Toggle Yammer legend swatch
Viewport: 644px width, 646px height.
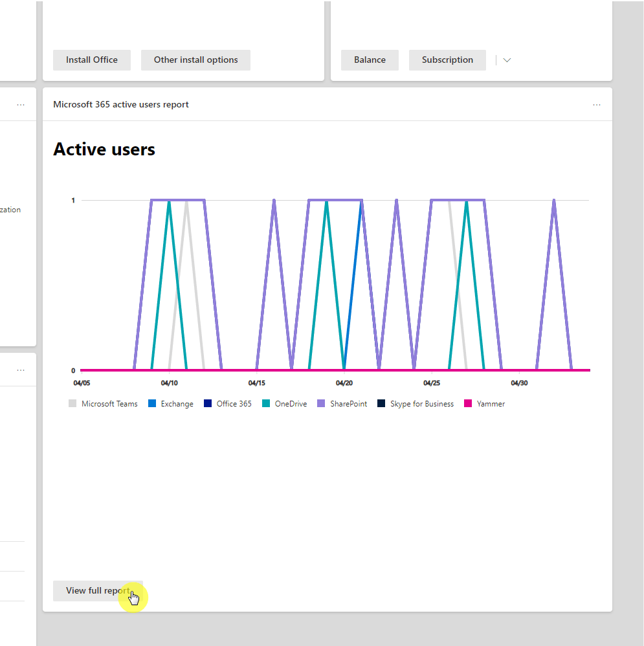pyautogui.click(x=468, y=404)
